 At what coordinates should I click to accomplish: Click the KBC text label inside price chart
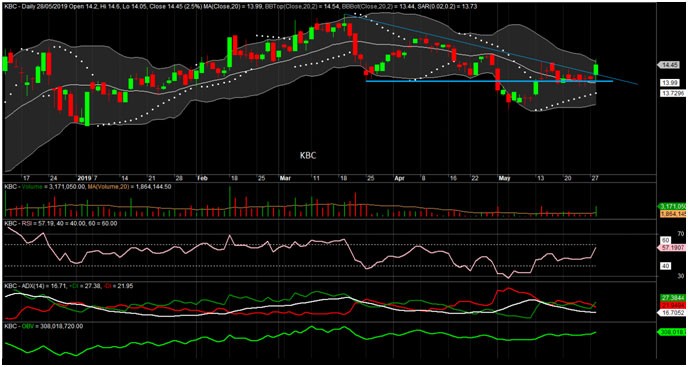click(308, 155)
